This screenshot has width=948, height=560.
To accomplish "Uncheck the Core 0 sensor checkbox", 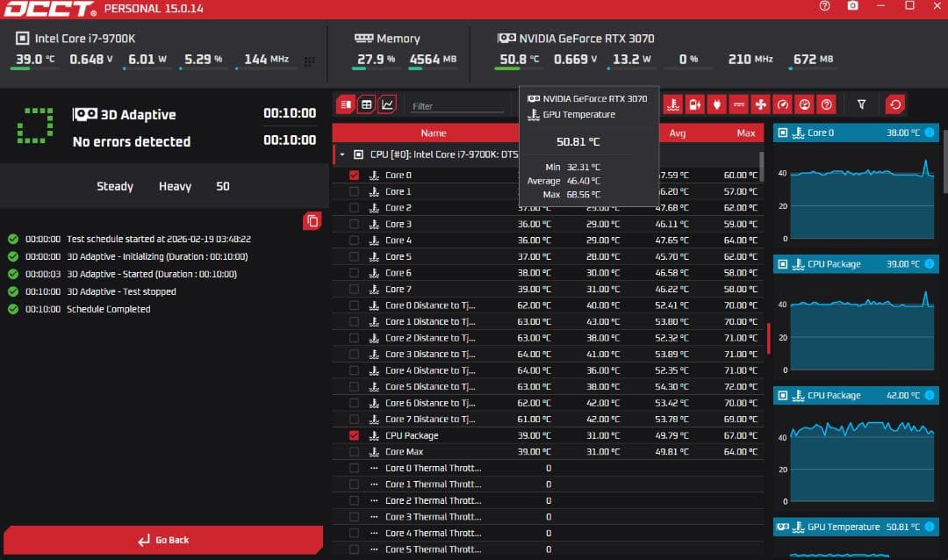I will coord(355,175).
